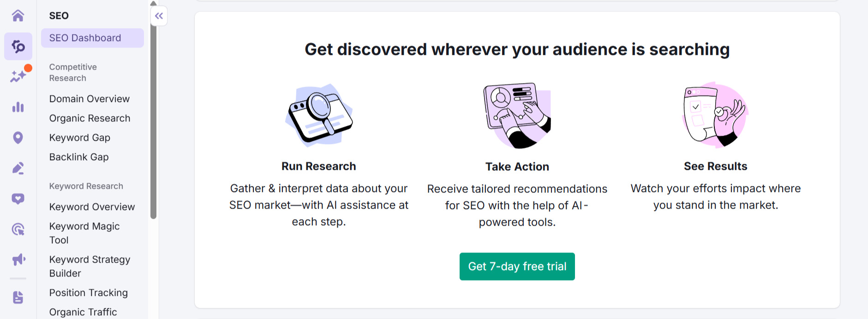868x319 pixels.
Task: Open the bar chart analytics icon
Action: 18,107
